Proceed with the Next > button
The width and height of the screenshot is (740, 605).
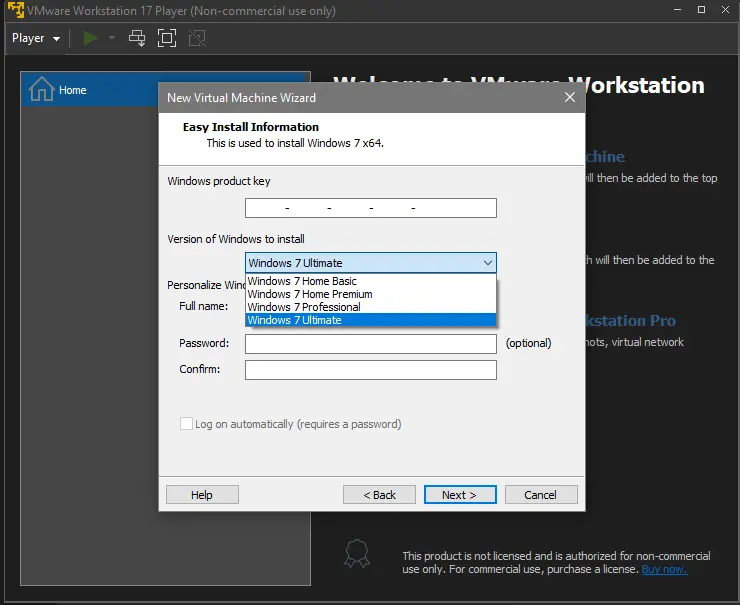coord(460,495)
